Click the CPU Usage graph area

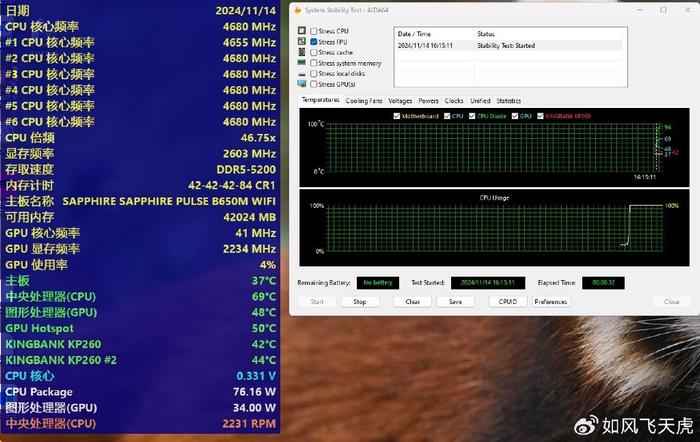[494, 228]
